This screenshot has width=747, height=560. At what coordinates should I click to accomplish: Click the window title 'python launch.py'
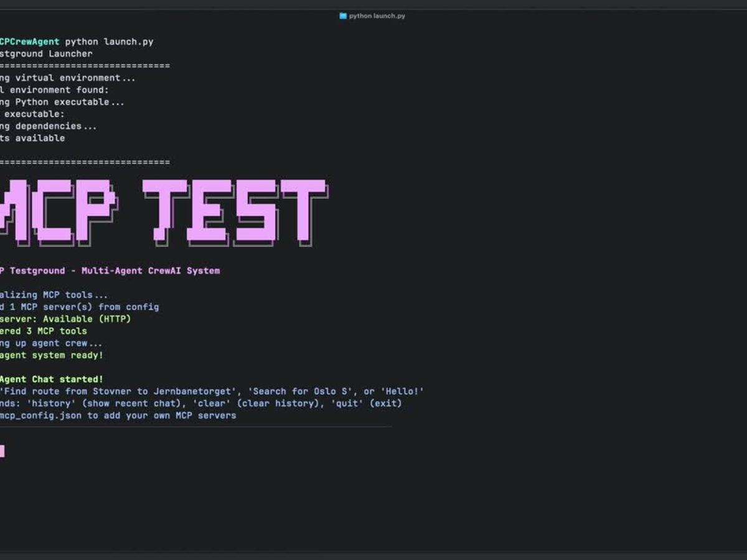(x=377, y=16)
